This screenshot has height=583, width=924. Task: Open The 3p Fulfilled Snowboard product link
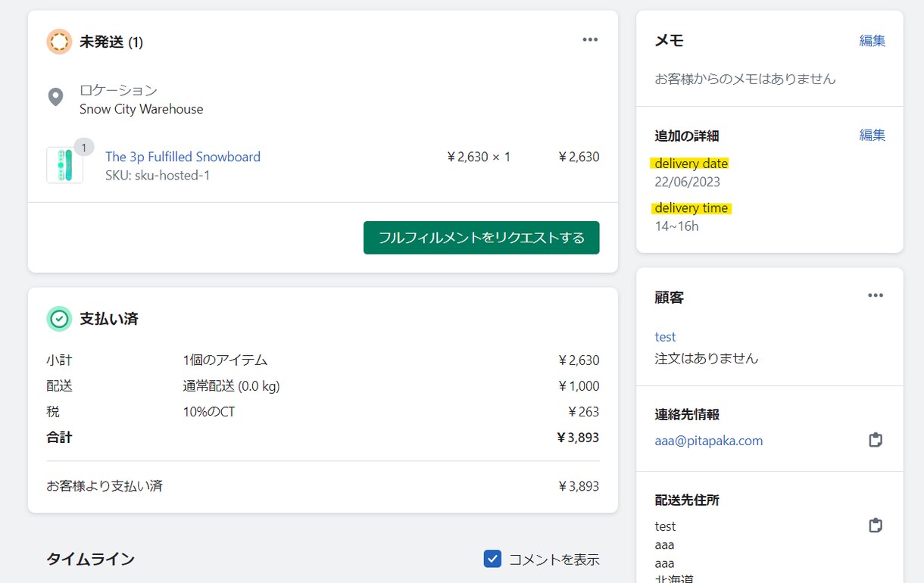point(183,157)
